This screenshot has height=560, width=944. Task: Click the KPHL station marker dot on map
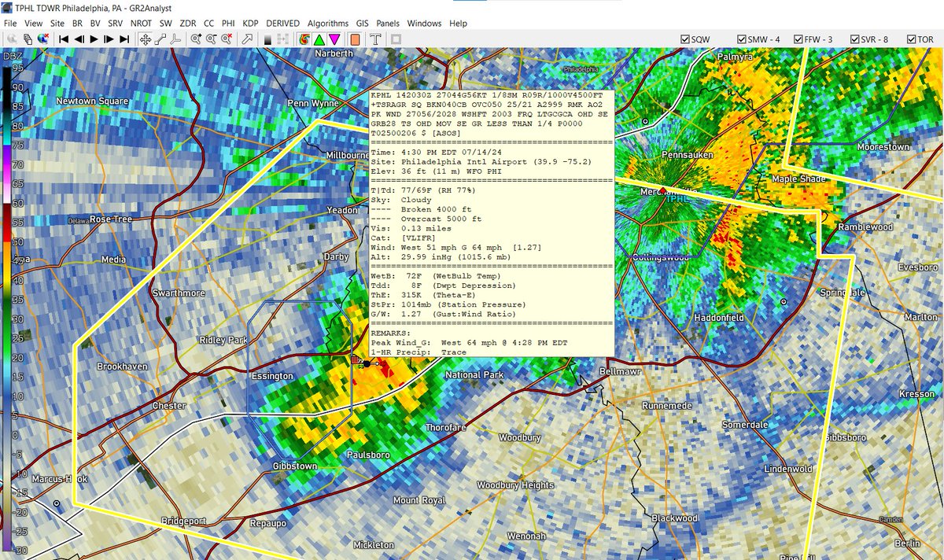click(x=367, y=364)
